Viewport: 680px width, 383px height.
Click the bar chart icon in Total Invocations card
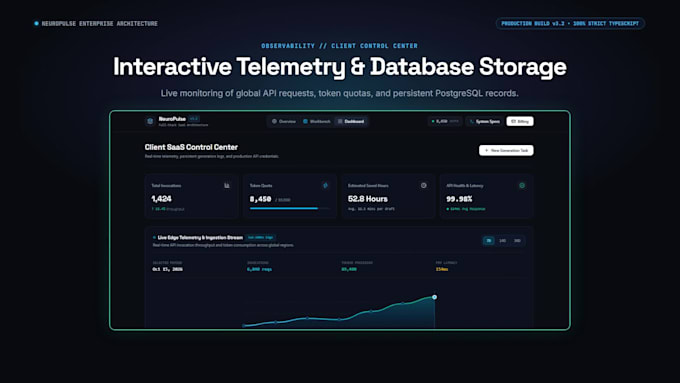pos(227,186)
